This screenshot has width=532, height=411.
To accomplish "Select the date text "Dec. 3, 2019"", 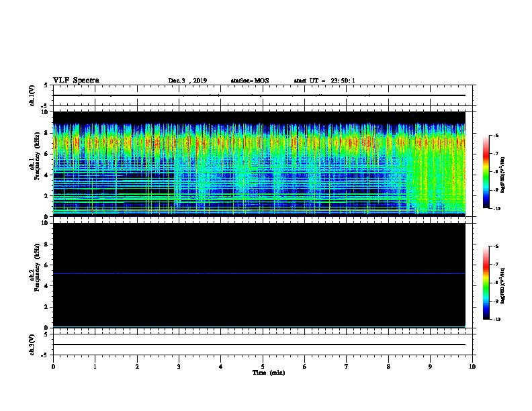I will coord(187,81).
